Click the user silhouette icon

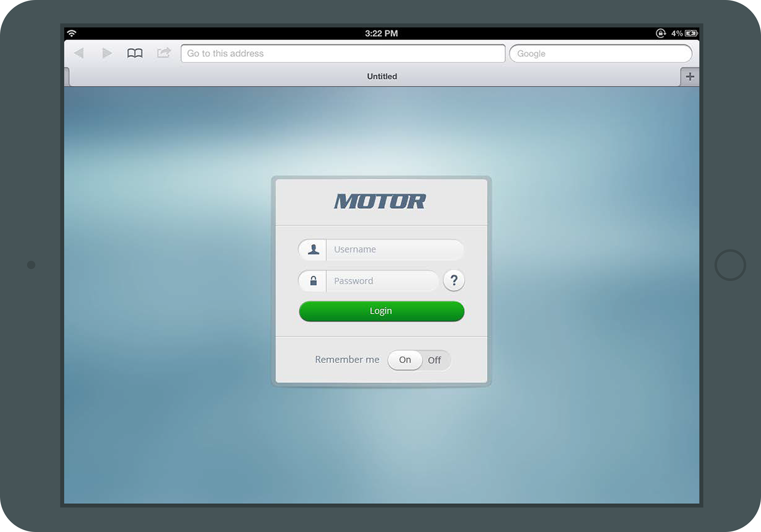tap(313, 249)
